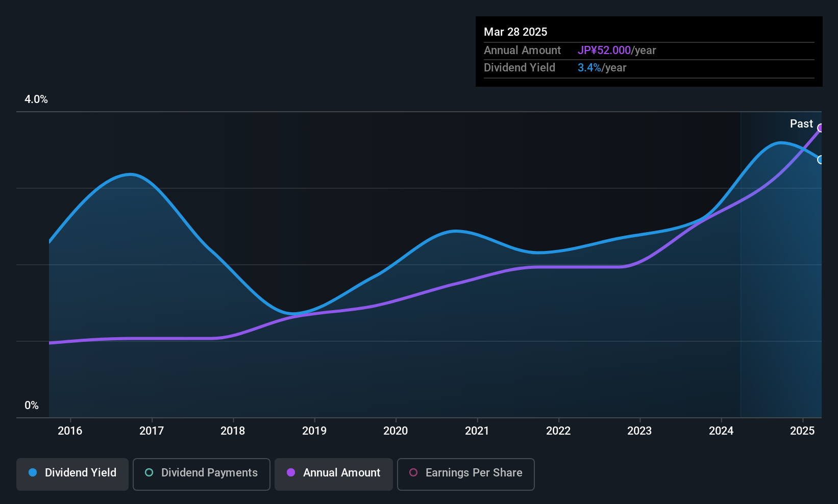Click the 2017 x-axis label
The height and width of the screenshot is (504, 838).
point(152,431)
